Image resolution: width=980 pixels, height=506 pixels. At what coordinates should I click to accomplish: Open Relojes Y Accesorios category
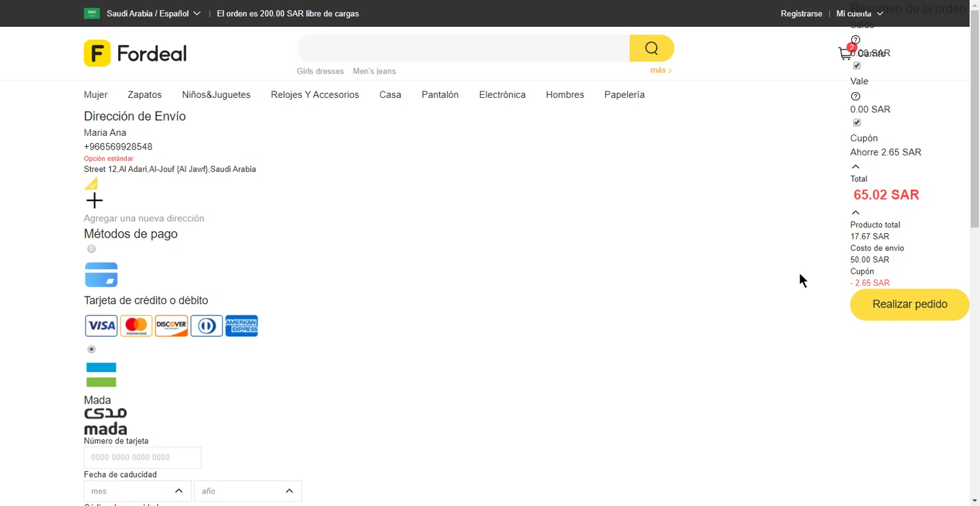tap(315, 95)
